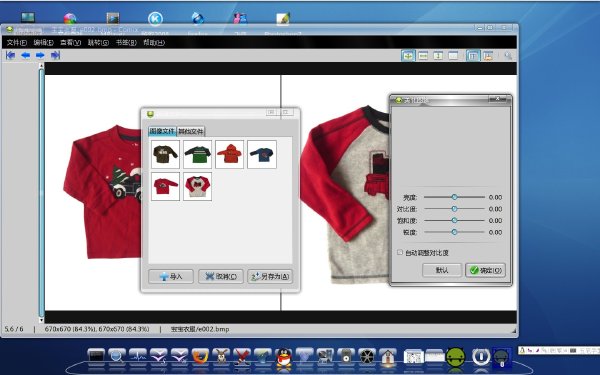Open the terminal icon in dock

[96, 356]
